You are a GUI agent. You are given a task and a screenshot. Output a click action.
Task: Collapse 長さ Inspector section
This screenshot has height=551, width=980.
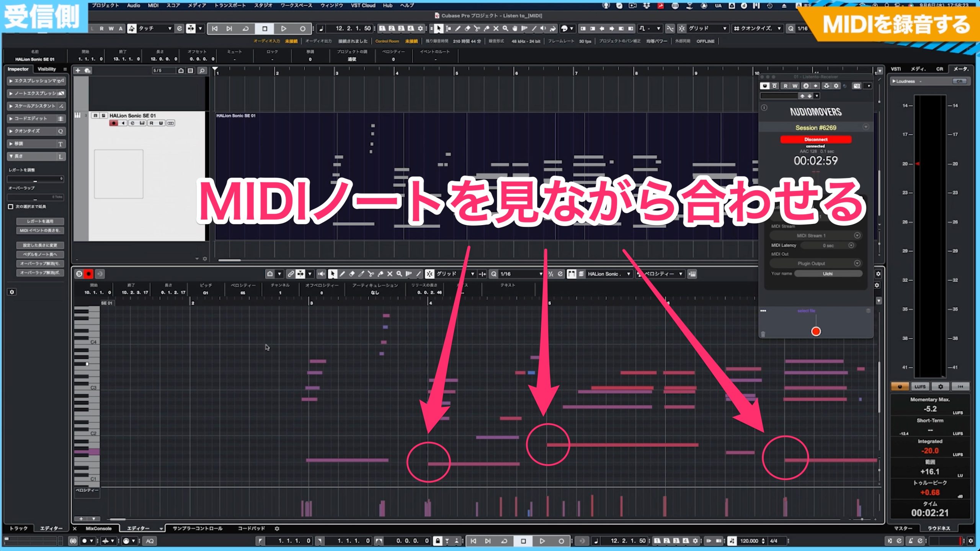pos(36,157)
